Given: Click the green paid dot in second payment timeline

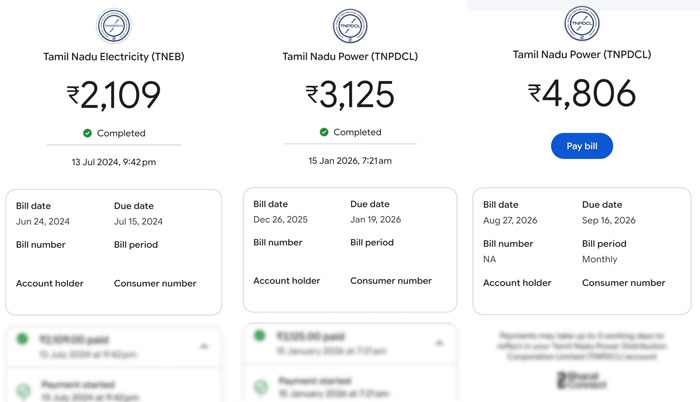Looking at the screenshot, I should [x=259, y=335].
